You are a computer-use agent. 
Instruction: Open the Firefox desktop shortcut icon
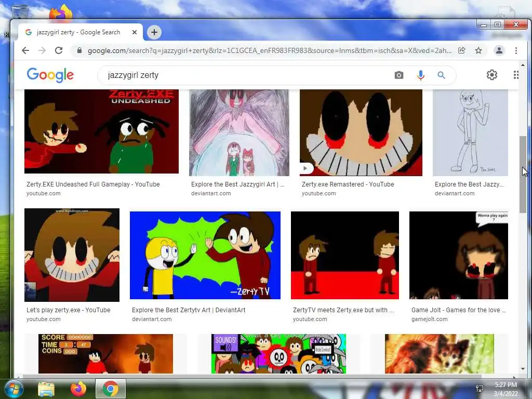[61, 12]
